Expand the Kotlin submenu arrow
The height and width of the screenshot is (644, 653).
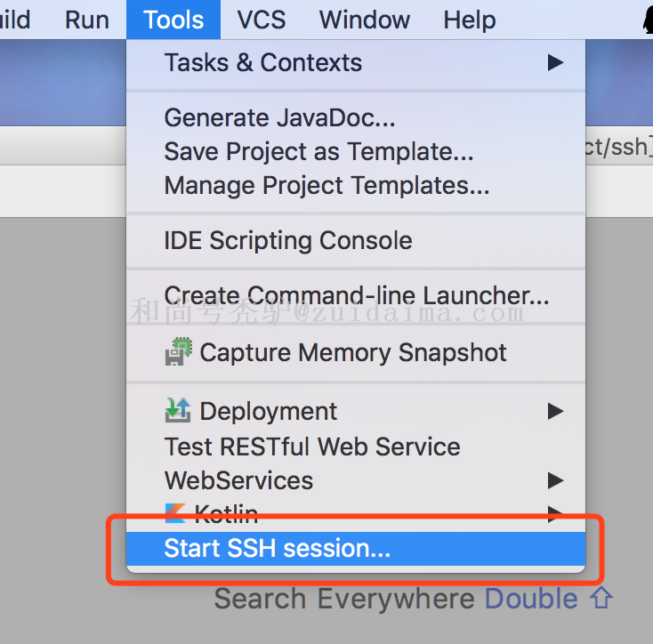[555, 512]
